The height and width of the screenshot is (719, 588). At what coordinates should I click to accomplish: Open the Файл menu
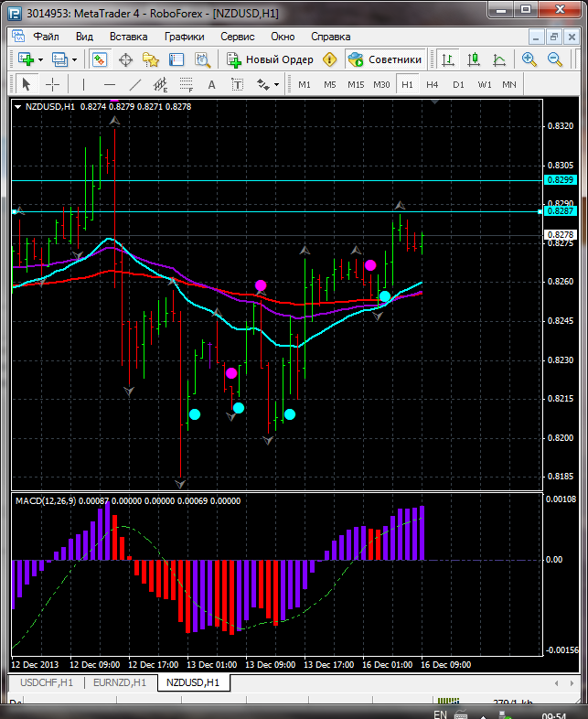click(46, 37)
